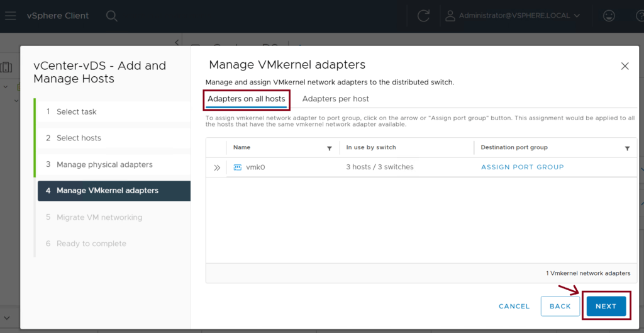Filter the Name column
This screenshot has height=333, width=644.
click(330, 149)
